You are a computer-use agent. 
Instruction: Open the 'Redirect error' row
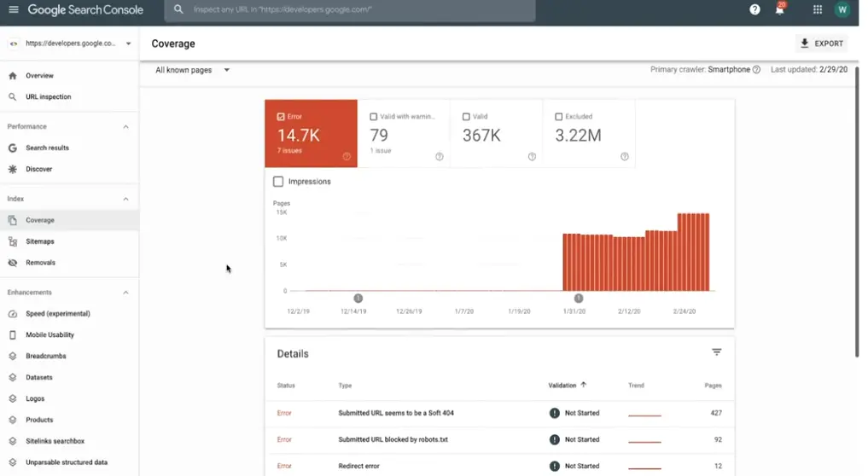pos(499,466)
